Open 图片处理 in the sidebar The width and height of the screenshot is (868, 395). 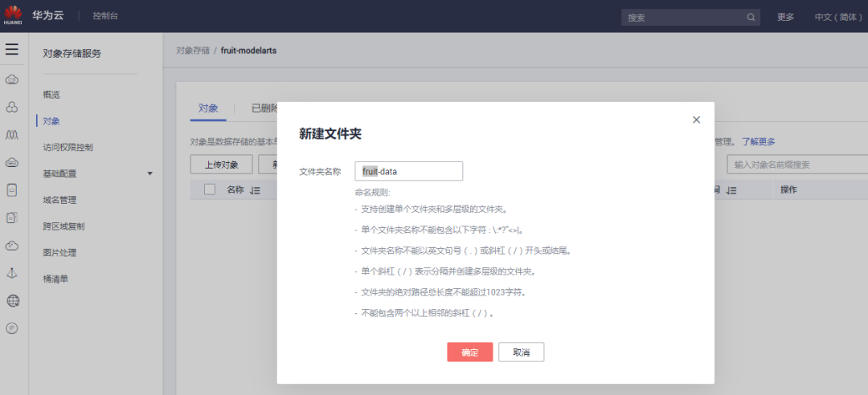[59, 253]
